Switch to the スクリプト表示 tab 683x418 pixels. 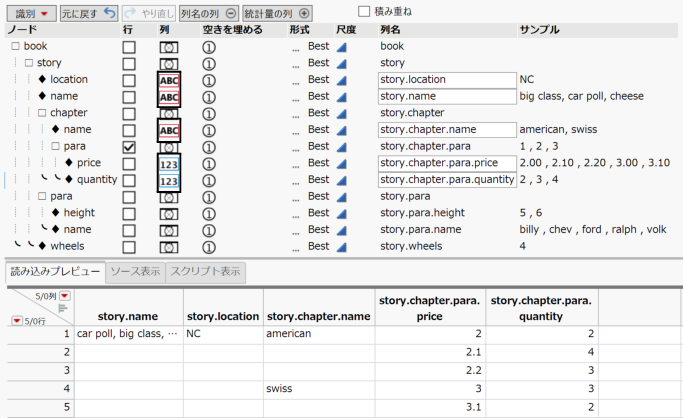pos(204,271)
